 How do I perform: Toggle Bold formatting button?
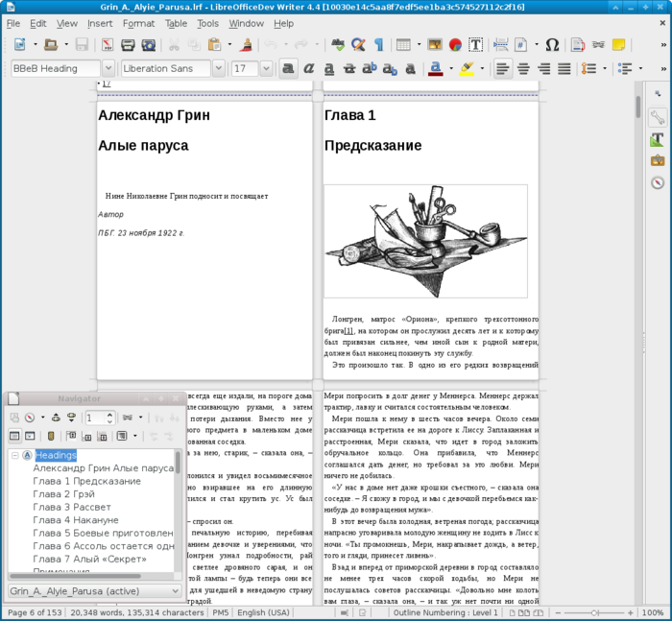[287, 69]
